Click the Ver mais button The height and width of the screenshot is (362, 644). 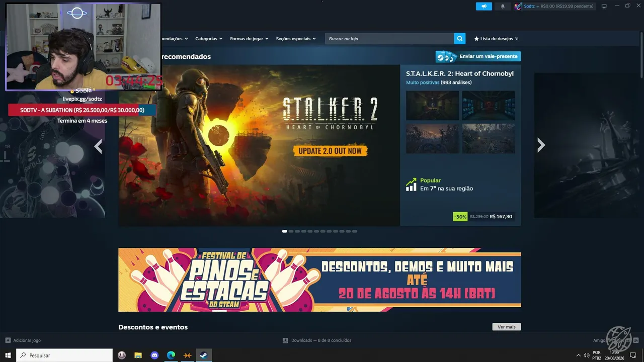pos(507,327)
